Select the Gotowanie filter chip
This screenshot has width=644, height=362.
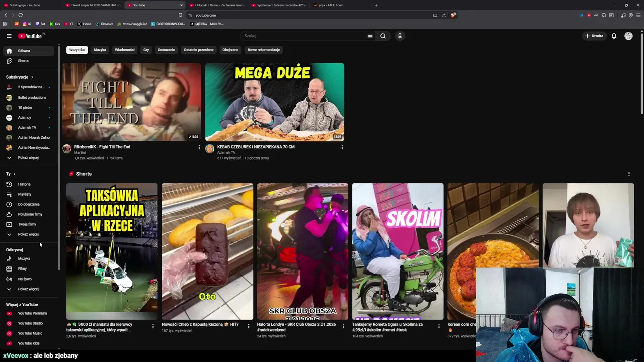[x=167, y=50]
